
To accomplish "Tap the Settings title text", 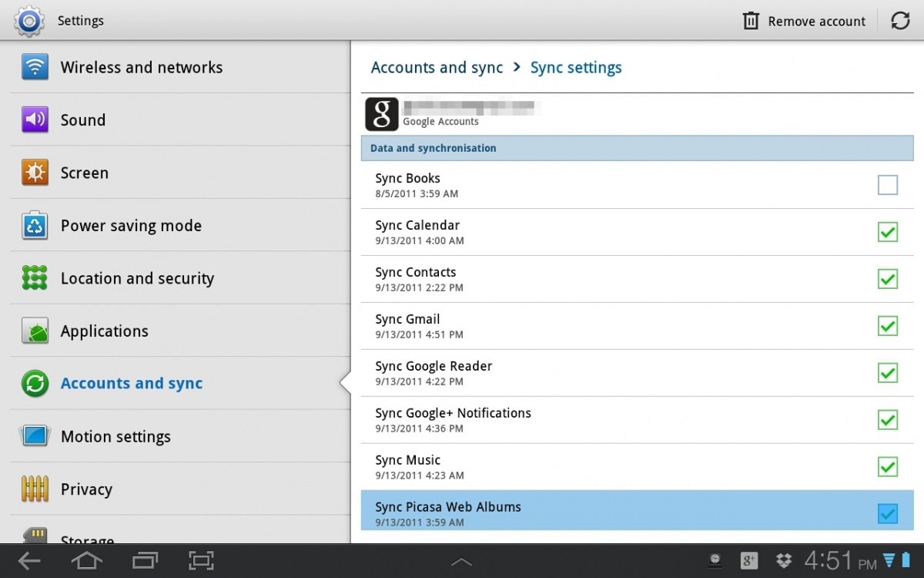I will coord(81,21).
